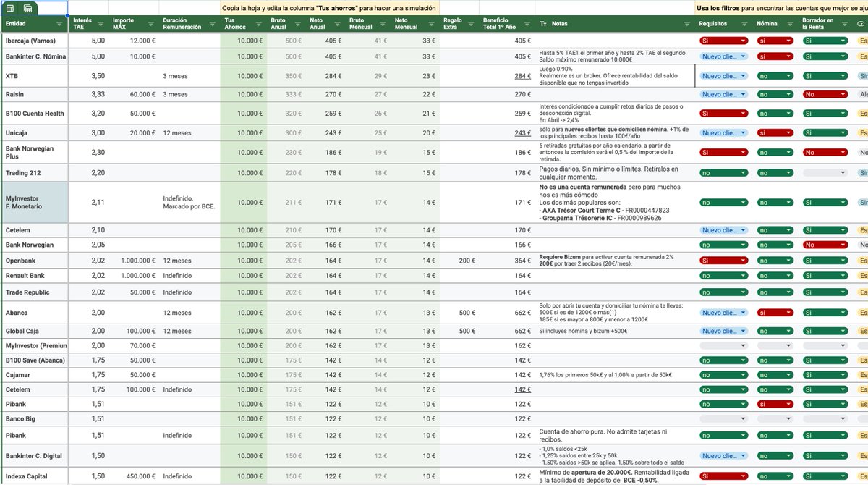Open the table view icon at top-left

coord(11,8)
